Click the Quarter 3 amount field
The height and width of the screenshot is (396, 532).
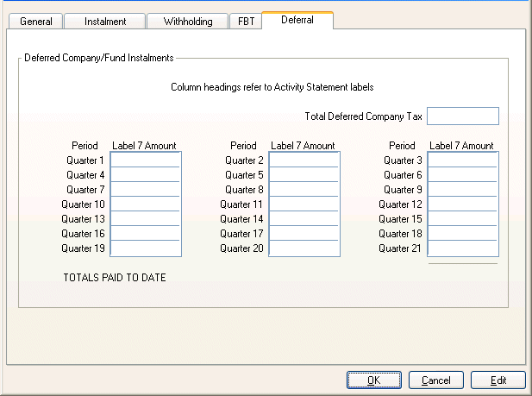(x=462, y=160)
